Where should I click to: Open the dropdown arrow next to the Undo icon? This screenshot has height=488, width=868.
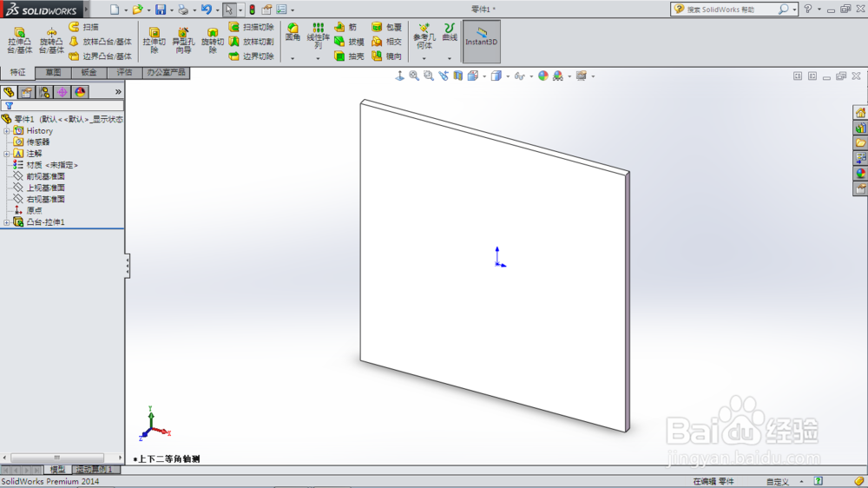(x=217, y=10)
